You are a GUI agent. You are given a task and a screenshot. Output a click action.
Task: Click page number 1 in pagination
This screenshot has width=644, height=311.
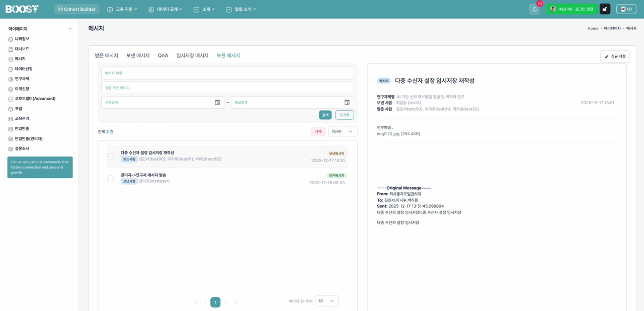(215, 302)
